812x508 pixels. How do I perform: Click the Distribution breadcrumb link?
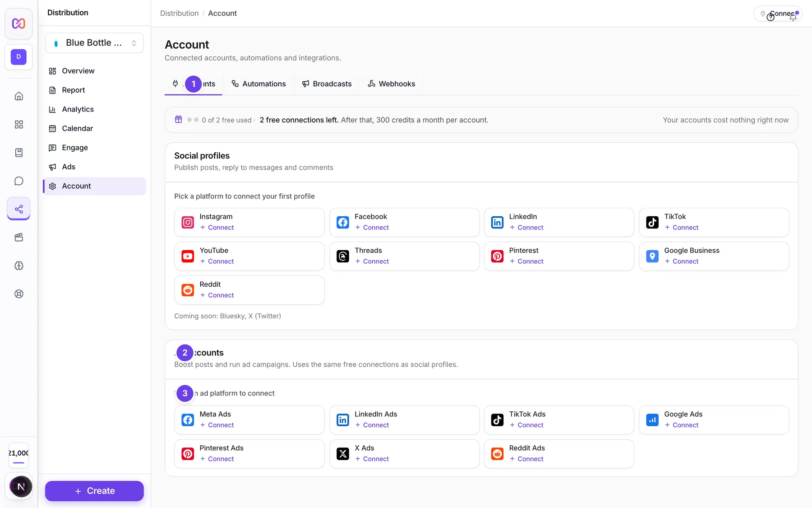coord(179,14)
